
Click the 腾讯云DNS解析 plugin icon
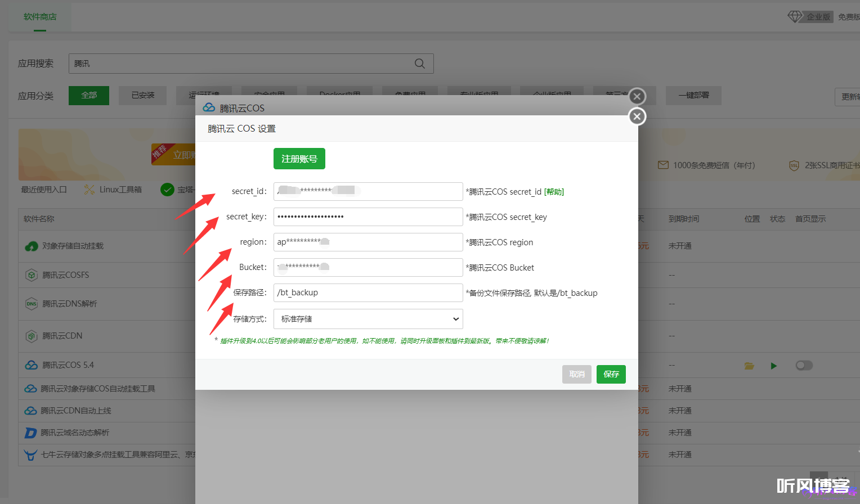32,304
